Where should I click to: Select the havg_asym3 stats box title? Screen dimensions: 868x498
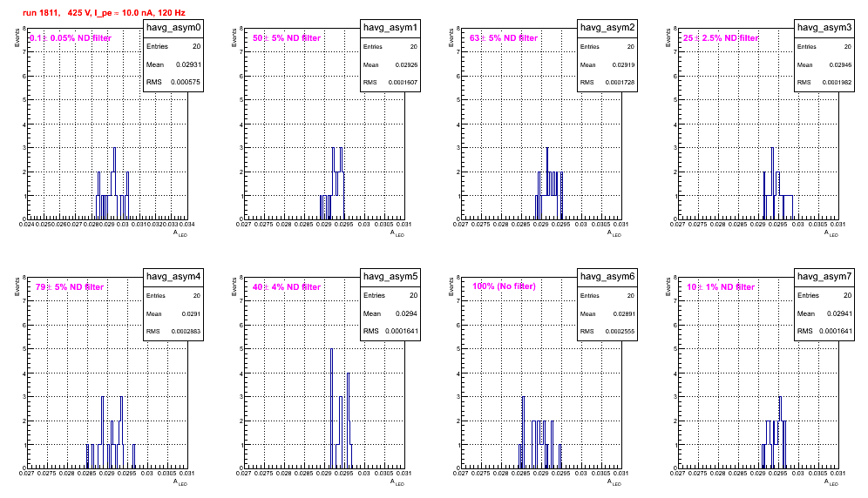point(824,28)
